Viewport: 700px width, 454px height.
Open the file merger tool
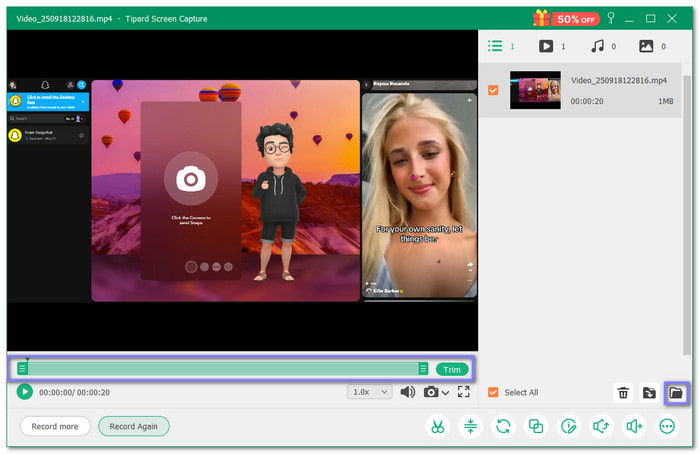coord(536,426)
